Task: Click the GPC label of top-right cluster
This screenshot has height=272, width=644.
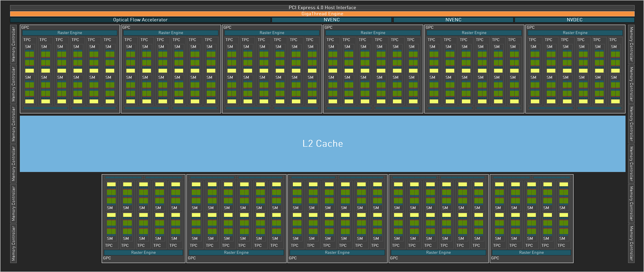Action: [x=531, y=27]
